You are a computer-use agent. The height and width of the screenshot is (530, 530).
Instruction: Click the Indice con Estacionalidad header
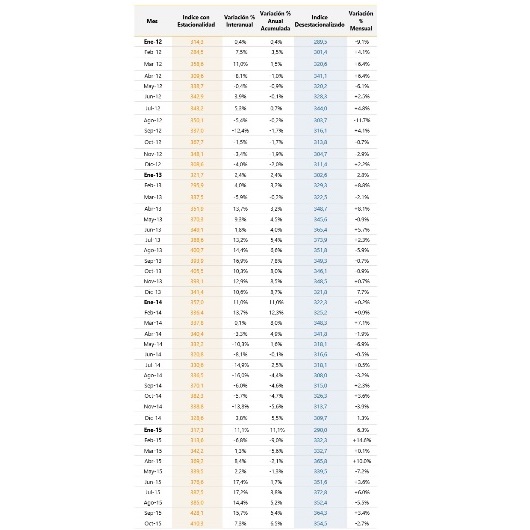tap(196, 21)
